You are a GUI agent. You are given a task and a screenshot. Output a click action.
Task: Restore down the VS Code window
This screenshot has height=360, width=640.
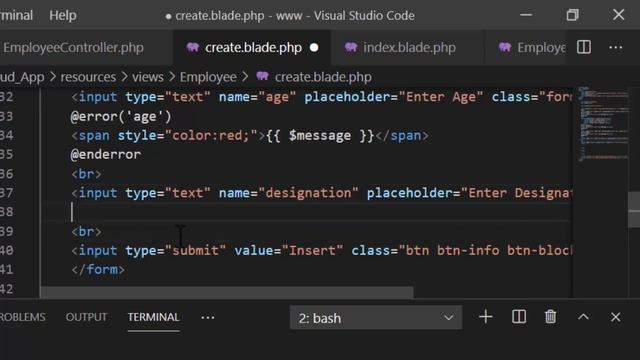[572, 15]
